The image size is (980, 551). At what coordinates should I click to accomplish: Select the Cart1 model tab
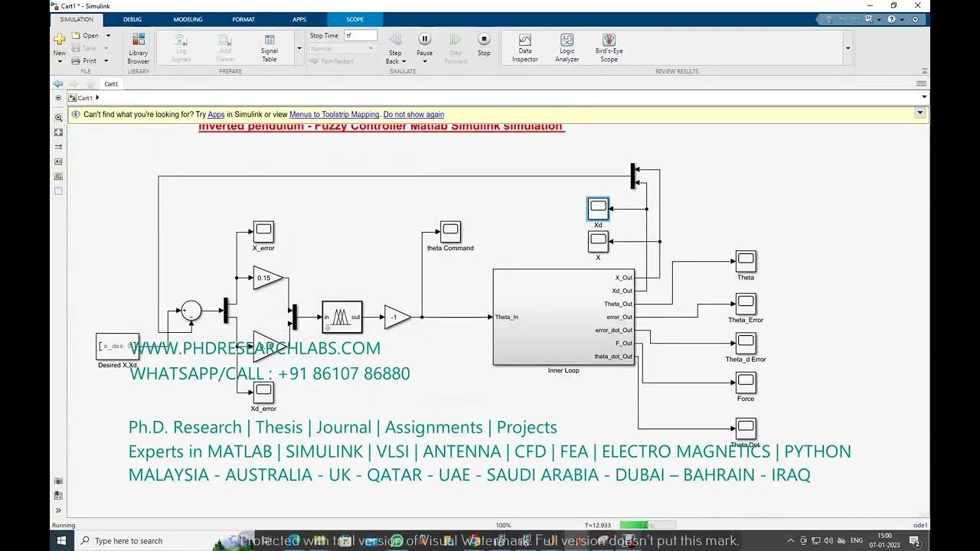point(111,84)
